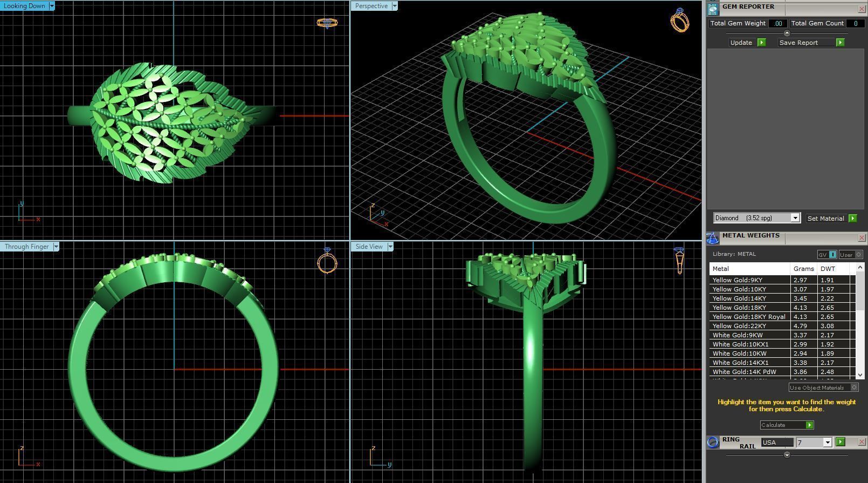Click the green arrow beside Set Material
Image resolution: width=868 pixels, height=483 pixels.
[x=852, y=219]
